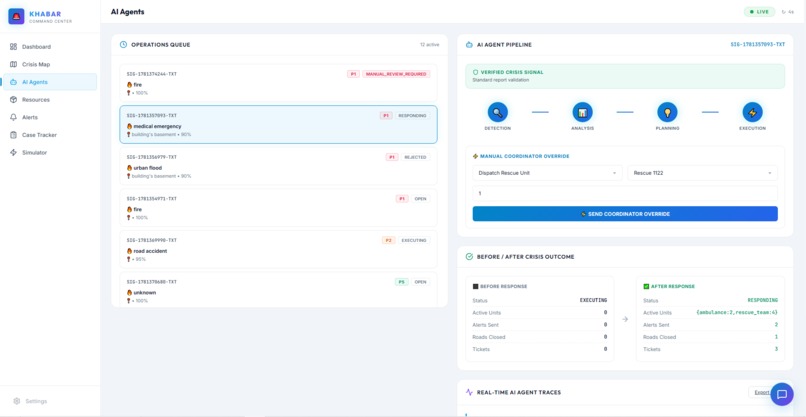Click the Simulator lightning icon

click(13, 153)
